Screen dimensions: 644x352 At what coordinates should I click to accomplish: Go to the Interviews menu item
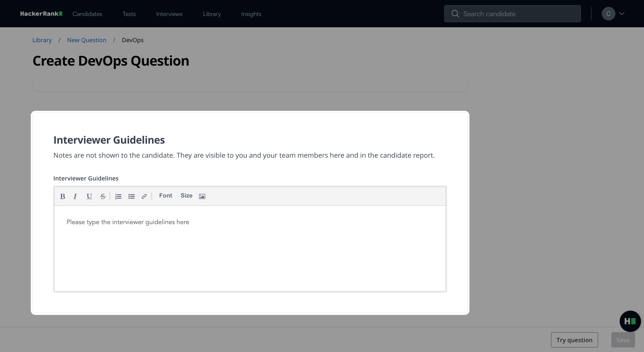click(169, 14)
